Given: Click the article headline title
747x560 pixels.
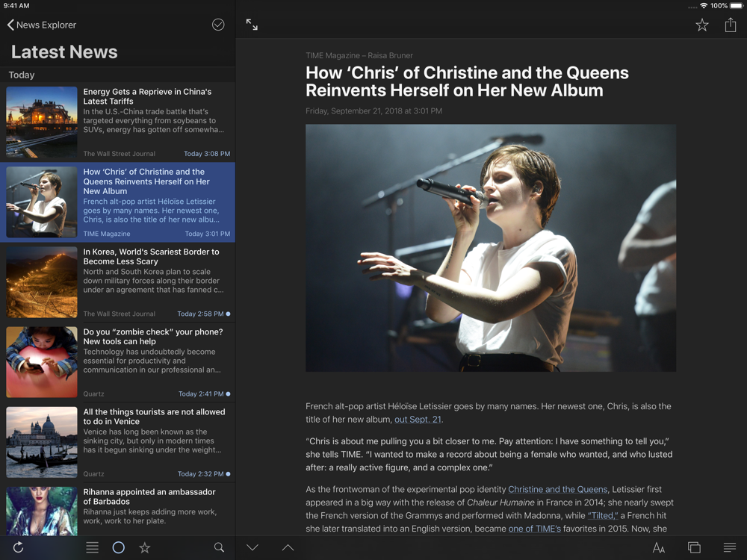Looking at the screenshot, I should [x=467, y=81].
